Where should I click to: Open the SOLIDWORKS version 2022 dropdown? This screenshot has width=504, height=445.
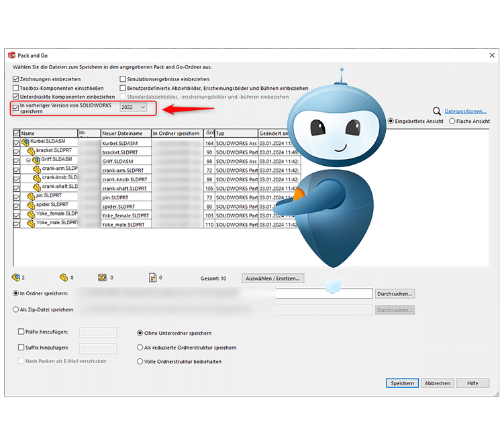pyautogui.click(x=134, y=107)
